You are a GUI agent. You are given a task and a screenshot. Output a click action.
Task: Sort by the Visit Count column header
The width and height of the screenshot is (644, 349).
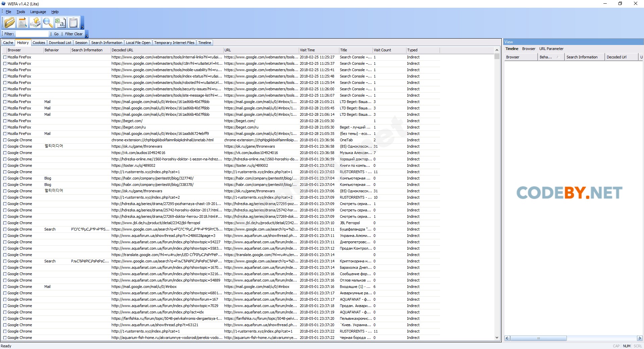click(x=389, y=50)
